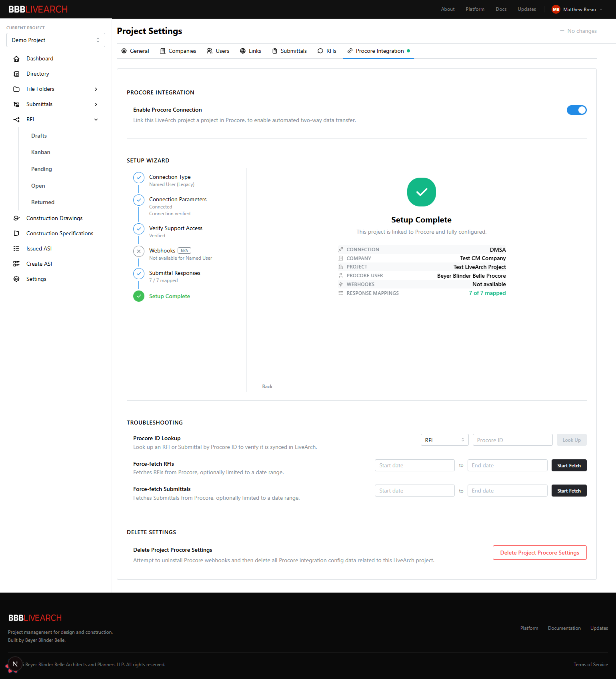
Task: Click Start date field for Force-fetch Submittals
Action: click(414, 491)
